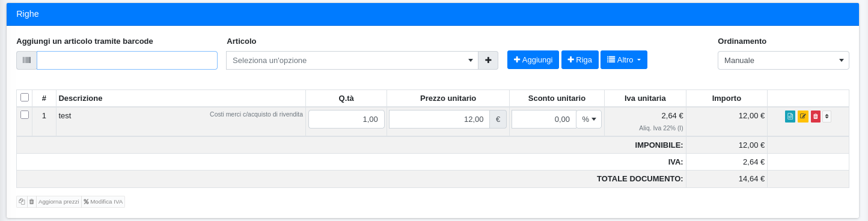This screenshot has height=221, width=868.
Task: Focus the barcode article input field
Action: [127, 60]
